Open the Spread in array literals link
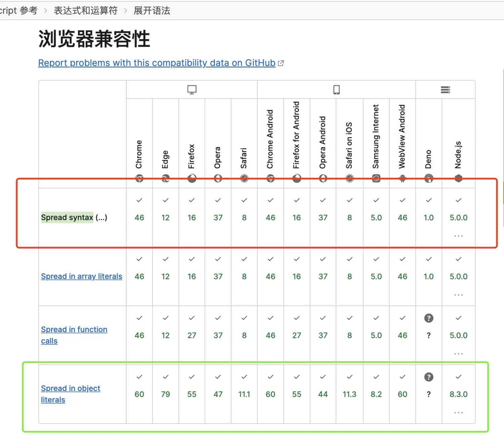Viewport: 504px width, 435px height. [x=81, y=276]
